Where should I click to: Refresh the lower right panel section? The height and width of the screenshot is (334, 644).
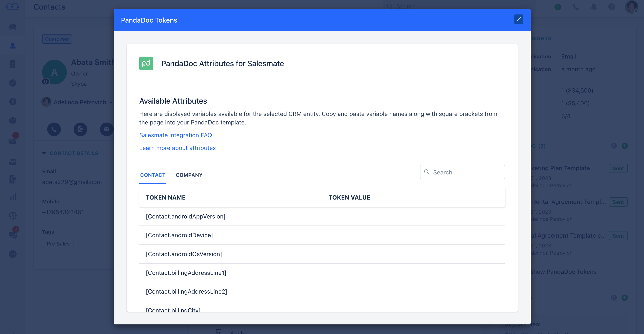click(x=614, y=297)
